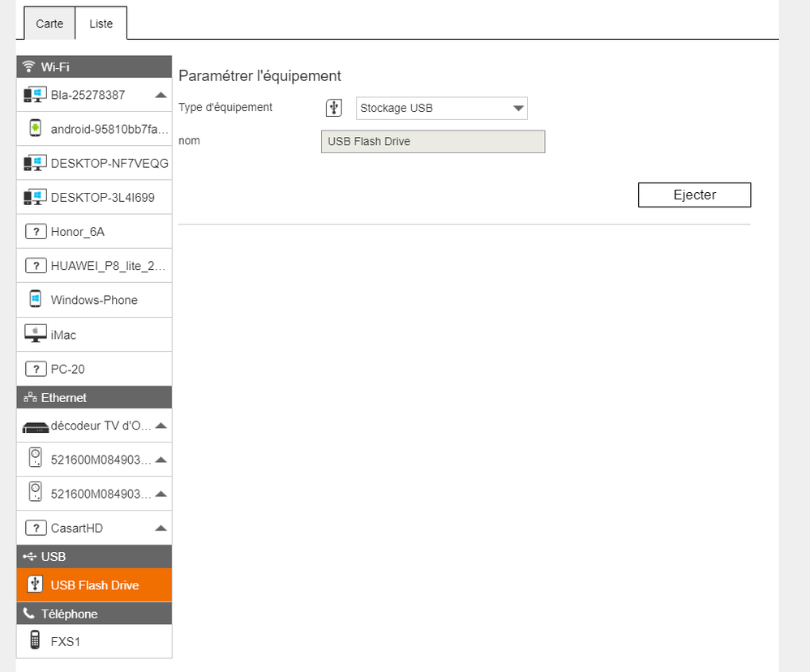This screenshot has height=672, width=810.
Task: Click the android device icon in Wi-Fi list
Action: [35, 129]
